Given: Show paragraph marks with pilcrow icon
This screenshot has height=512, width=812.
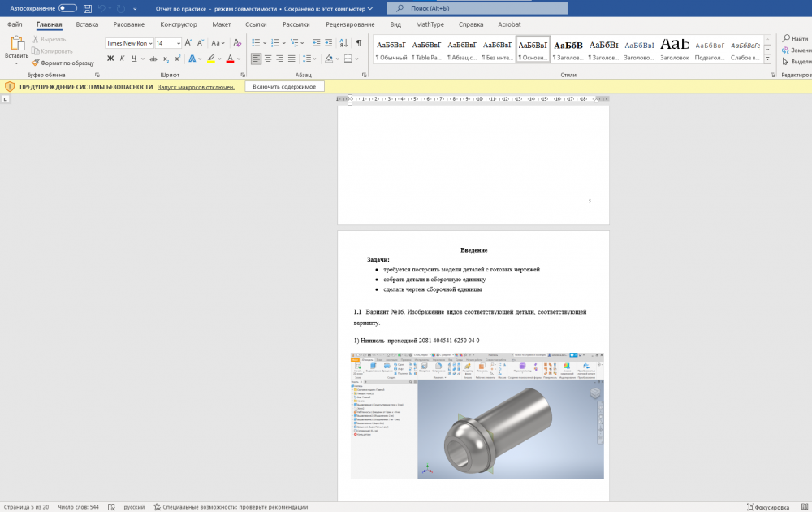Looking at the screenshot, I should tap(360, 43).
